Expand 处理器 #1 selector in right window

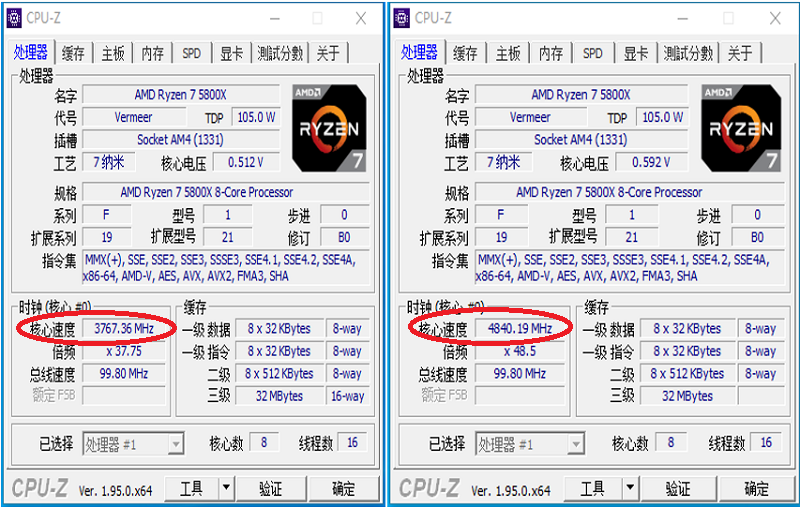tap(576, 444)
